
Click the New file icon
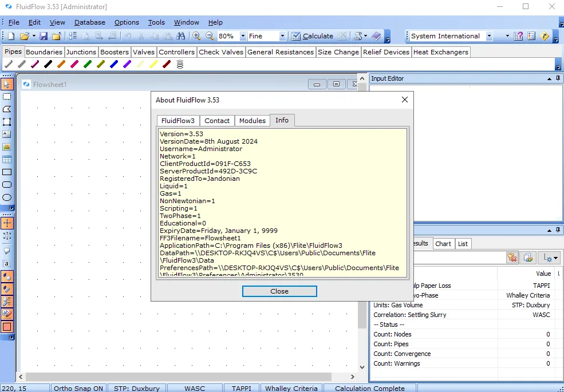coord(11,36)
